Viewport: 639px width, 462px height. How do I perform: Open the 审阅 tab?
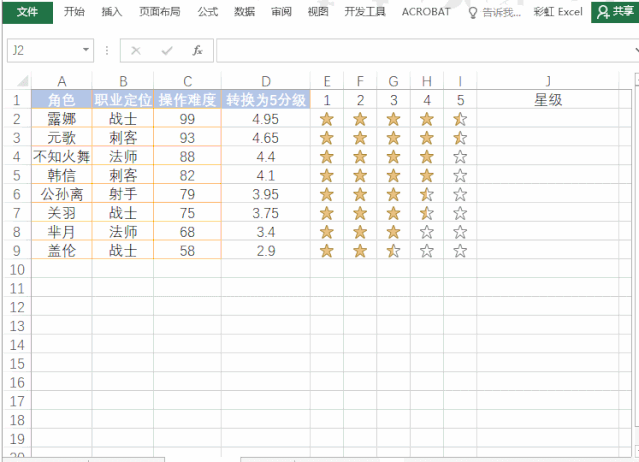281,12
